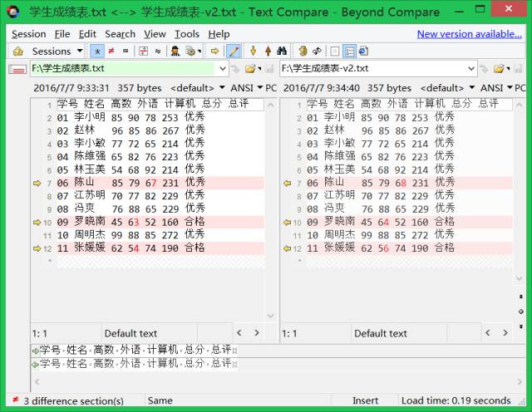
Task: Jump to Previous Difference up arrow
Action: 268,51
